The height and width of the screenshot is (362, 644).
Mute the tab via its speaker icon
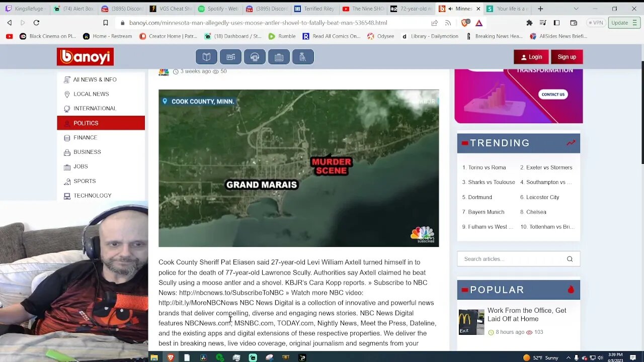click(x=450, y=9)
